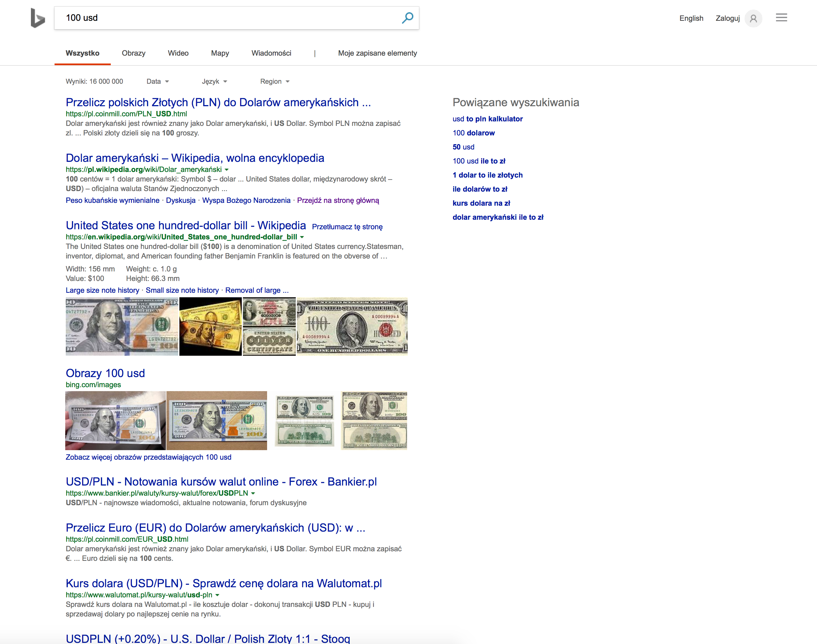This screenshot has width=817, height=644.
Task: Open 'Kurs dolara (USD/PLN)' Walutomat result
Action: 224,584
